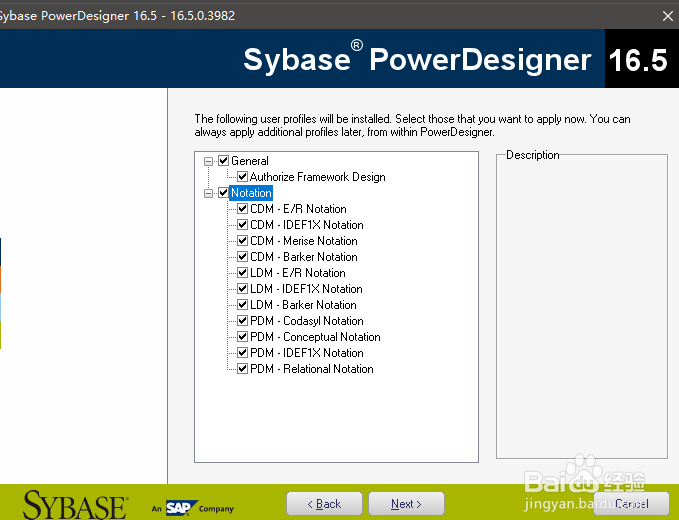Select 'CDM - E/R Notation' label
Viewport: 679px width, 520px height.
pos(298,209)
